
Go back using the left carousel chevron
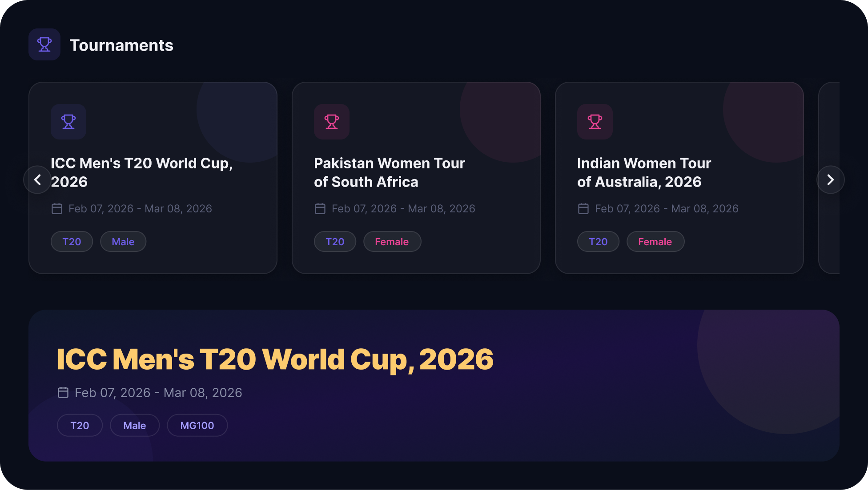37,179
